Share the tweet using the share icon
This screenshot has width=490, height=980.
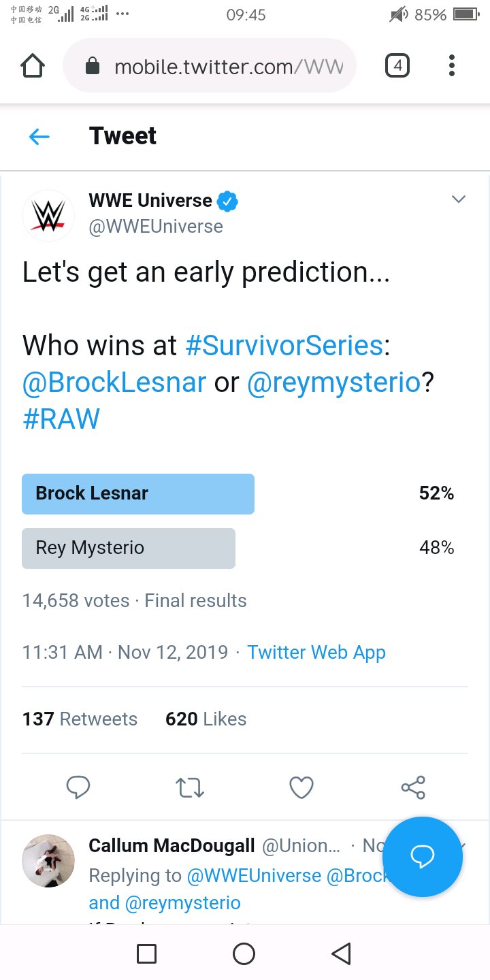pos(413,787)
